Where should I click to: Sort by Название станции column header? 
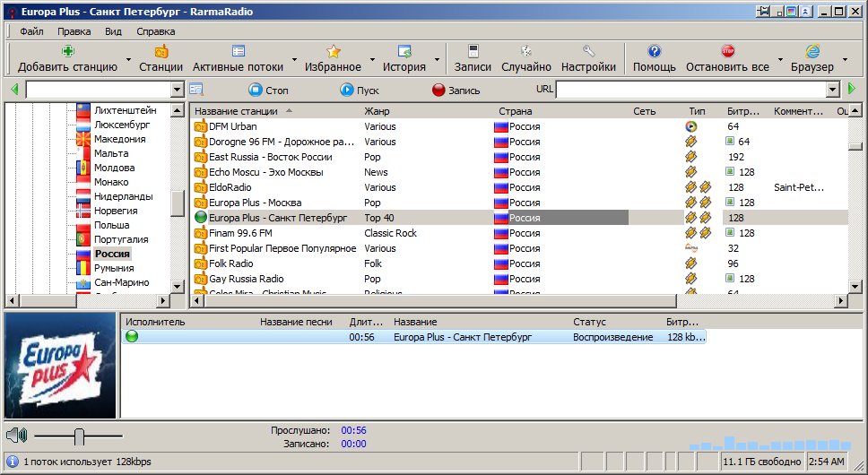coord(236,111)
